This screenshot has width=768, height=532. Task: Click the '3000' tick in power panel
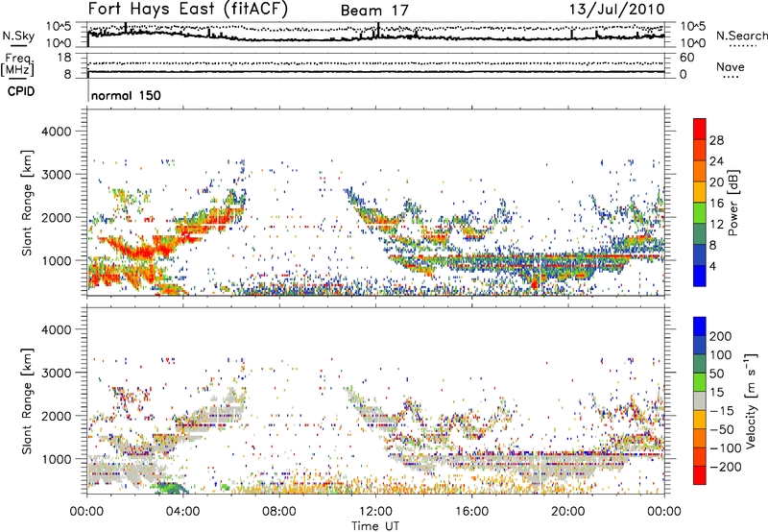pos(56,175)
